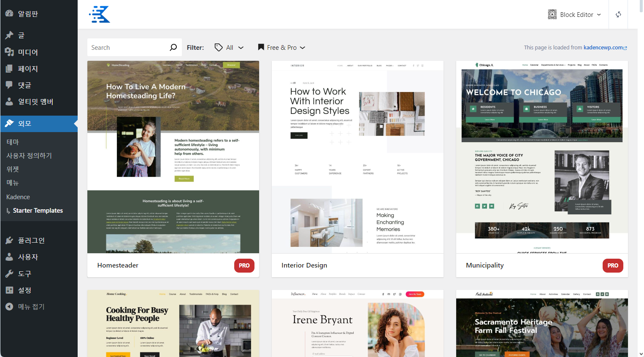Screen dimensions: 644x357
Task: Select the 메뉴 submenu item
Action: click(x=13, y=183)
